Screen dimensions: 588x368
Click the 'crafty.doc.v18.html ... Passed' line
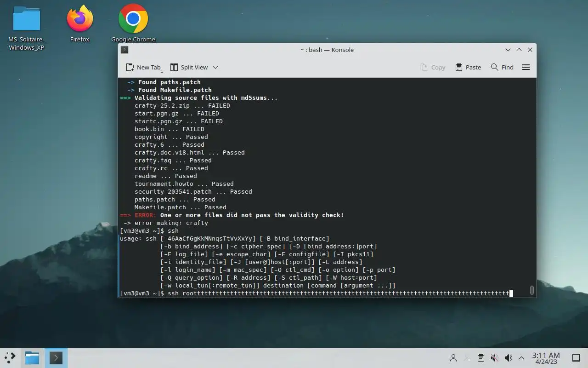click(x=189, y=153)
